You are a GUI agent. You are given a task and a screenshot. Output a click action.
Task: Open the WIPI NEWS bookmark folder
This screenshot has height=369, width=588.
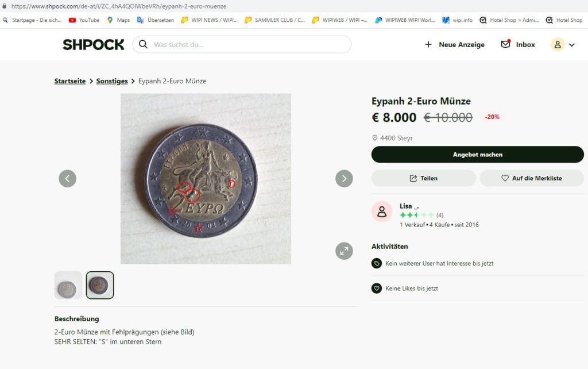click(208, 20)
